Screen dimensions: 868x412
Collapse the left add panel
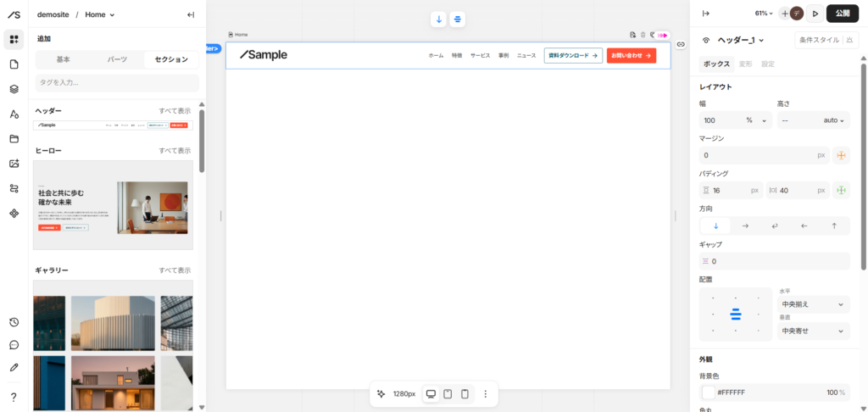coord(191,15)
